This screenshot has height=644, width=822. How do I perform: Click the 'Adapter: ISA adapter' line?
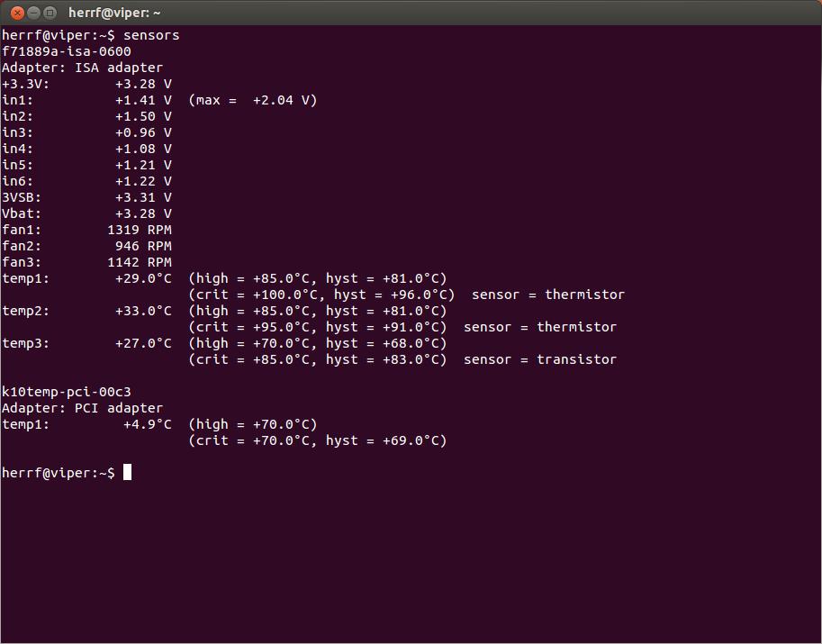(83, 68)
